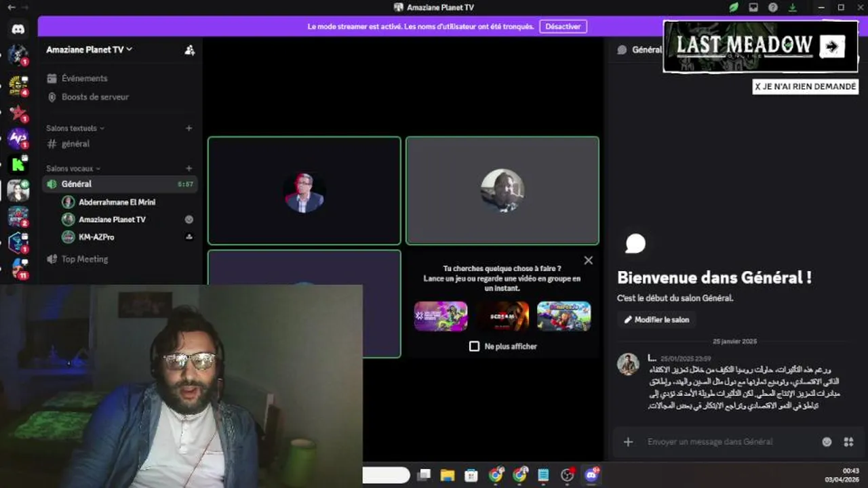Image resolution: width=868 pixels, height=488 pixels.
Task: Open the #général text channel
Action: pos(121,144)
